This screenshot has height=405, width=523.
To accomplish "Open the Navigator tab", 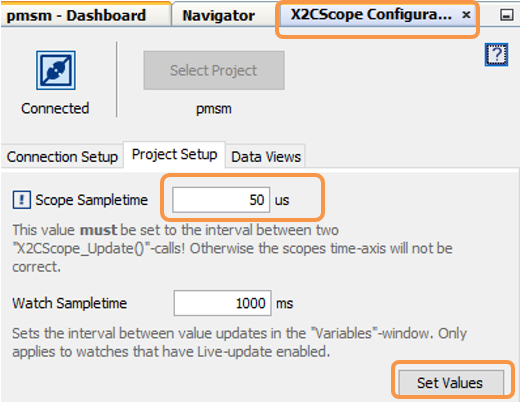I will 218,15.
